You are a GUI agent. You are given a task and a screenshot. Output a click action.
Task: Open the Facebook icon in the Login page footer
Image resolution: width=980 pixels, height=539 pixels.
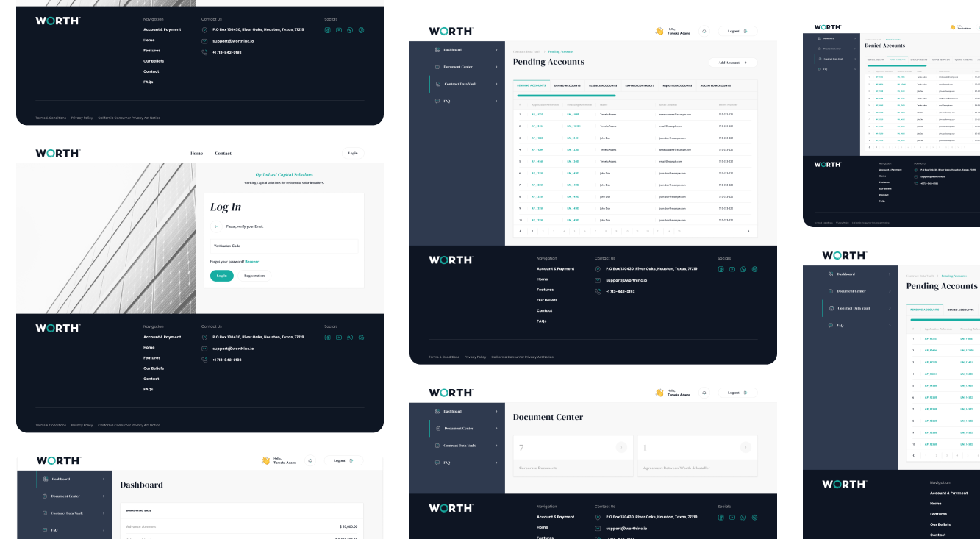coord(327,337)
